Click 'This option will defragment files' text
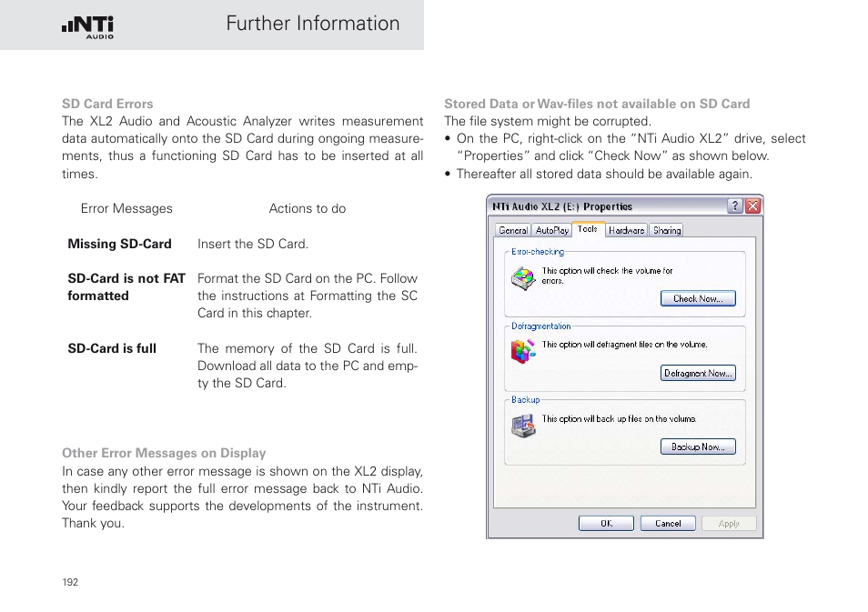This screenshot has width=868, height=612. click(624, 344)
